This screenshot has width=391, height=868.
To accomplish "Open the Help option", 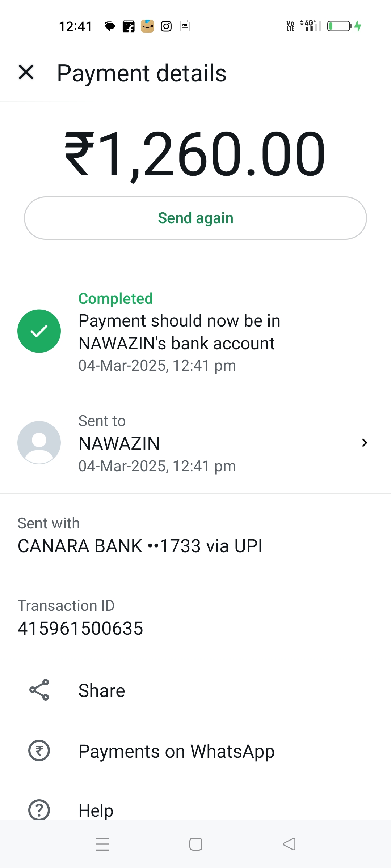I will (96, 810).
